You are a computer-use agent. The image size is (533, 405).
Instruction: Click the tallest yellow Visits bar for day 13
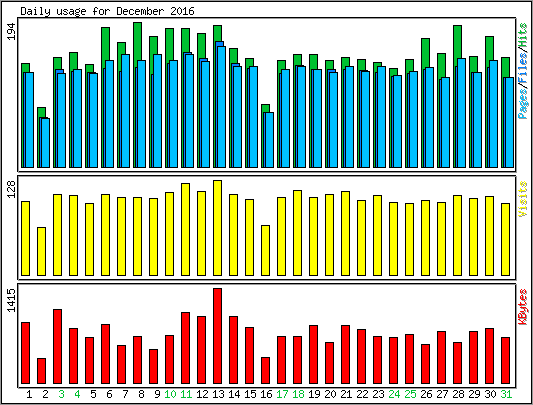[x=218, y=228]
